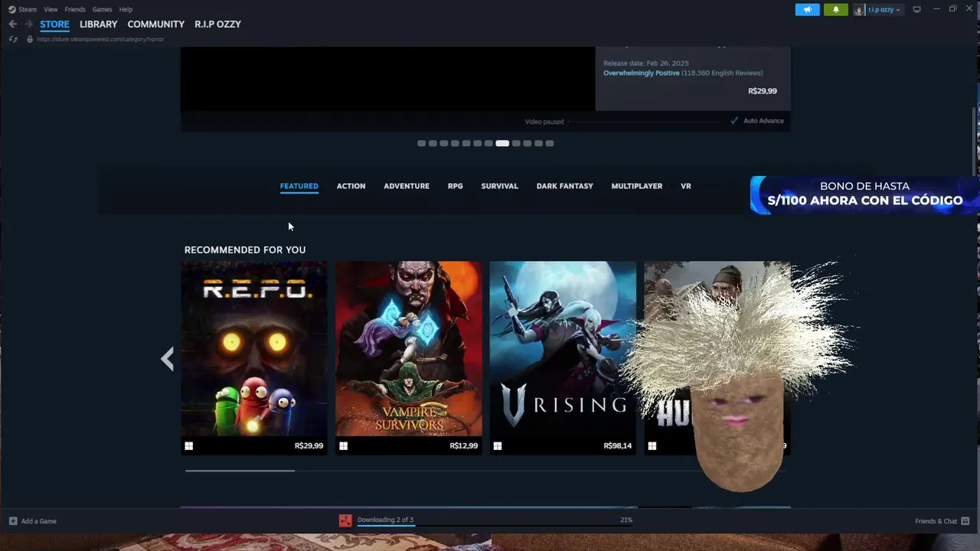Select the ACTION category tab
This screenshot has height=551, width=980.
(351, 186)
